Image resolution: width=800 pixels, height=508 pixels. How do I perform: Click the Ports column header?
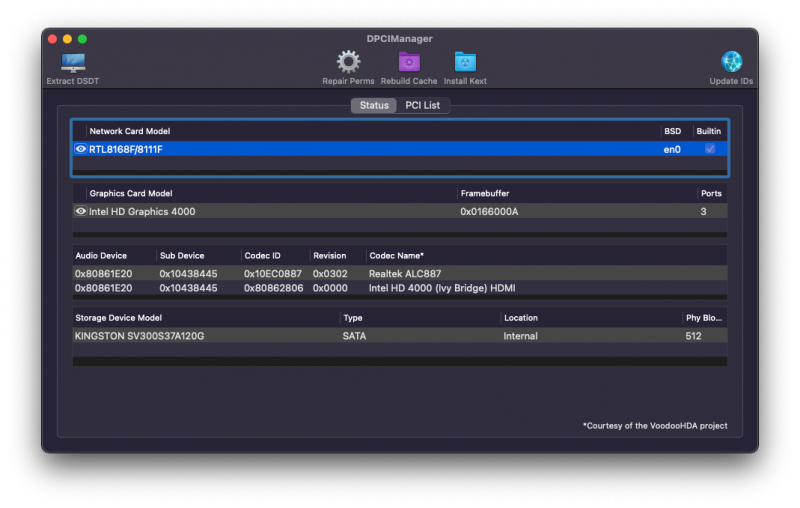click(x=711, y=193)
